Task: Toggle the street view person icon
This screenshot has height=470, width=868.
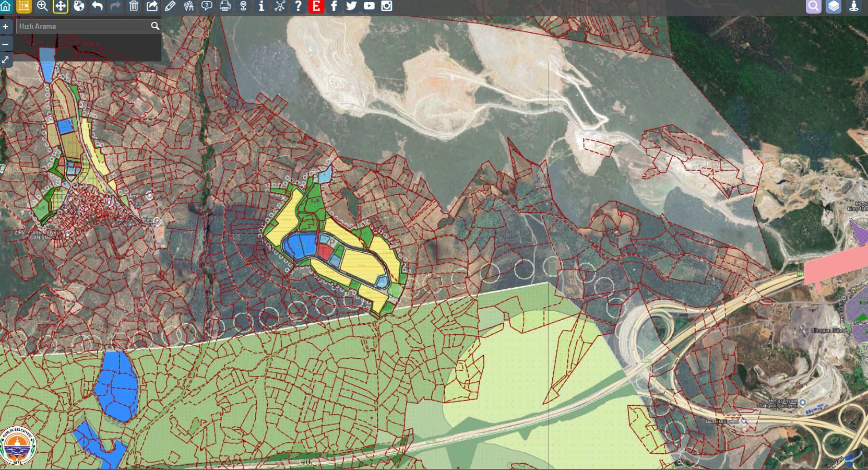Action: tap(854, 6)
